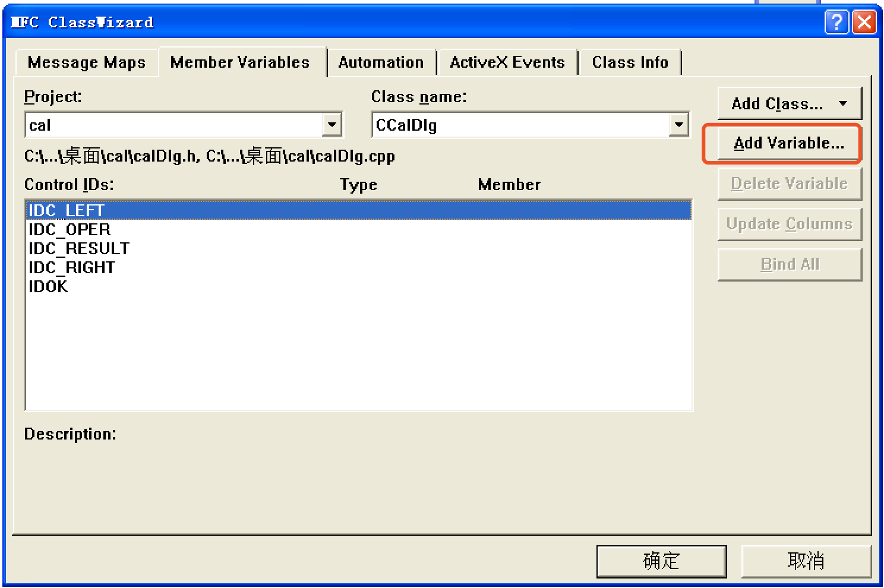
Task: Expand the Add Class dropdown arrow
Action: (x=843, y=103)
